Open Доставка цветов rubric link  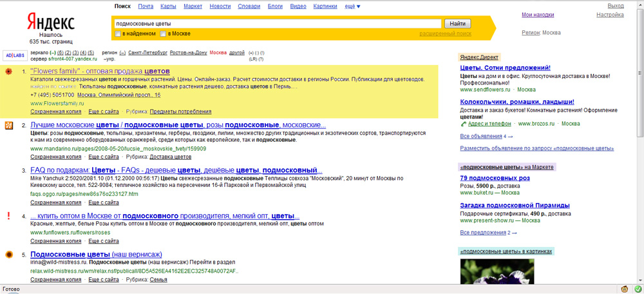coord(171,157)
